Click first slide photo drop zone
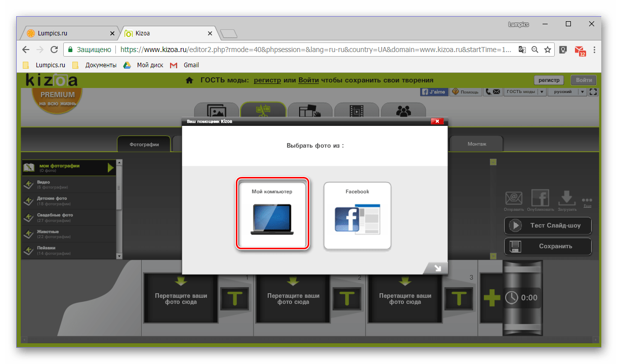Image resolution: width=620 pixels, height=364 pixels. pyautogui.click(x=181, y=298)
